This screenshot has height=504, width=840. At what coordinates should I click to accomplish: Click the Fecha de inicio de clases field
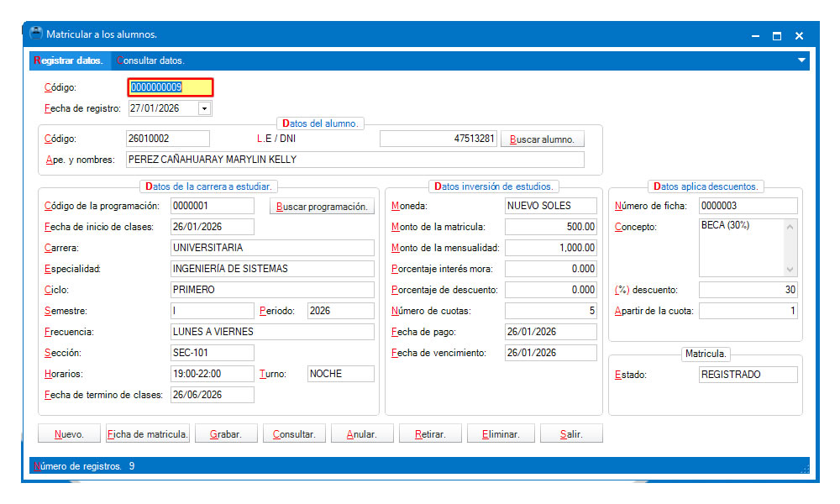(x=213, y=227)
